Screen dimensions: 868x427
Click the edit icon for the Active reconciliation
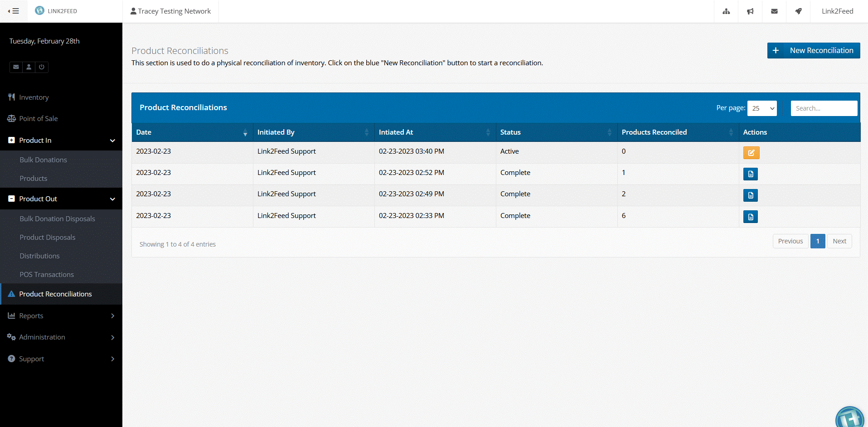point(752,153)
